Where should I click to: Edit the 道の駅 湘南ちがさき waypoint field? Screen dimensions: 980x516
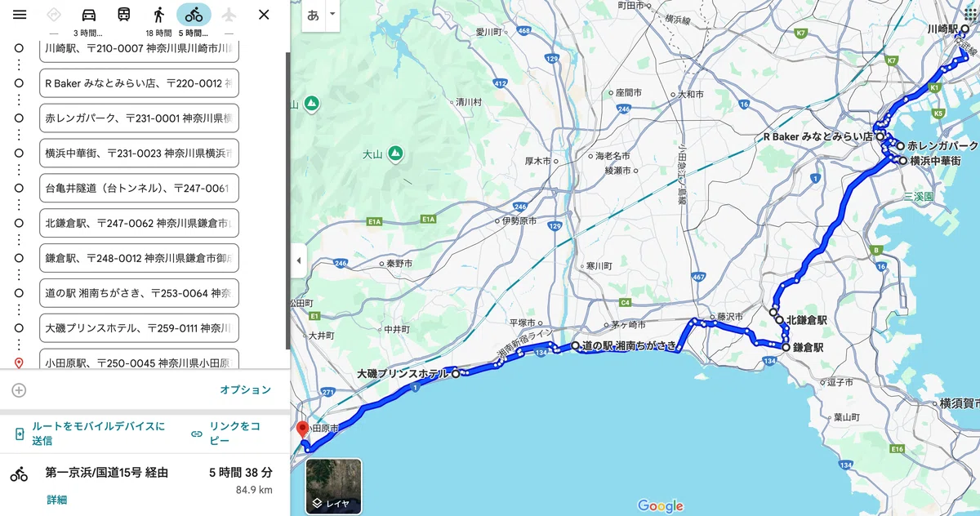[x=139, y=292]
